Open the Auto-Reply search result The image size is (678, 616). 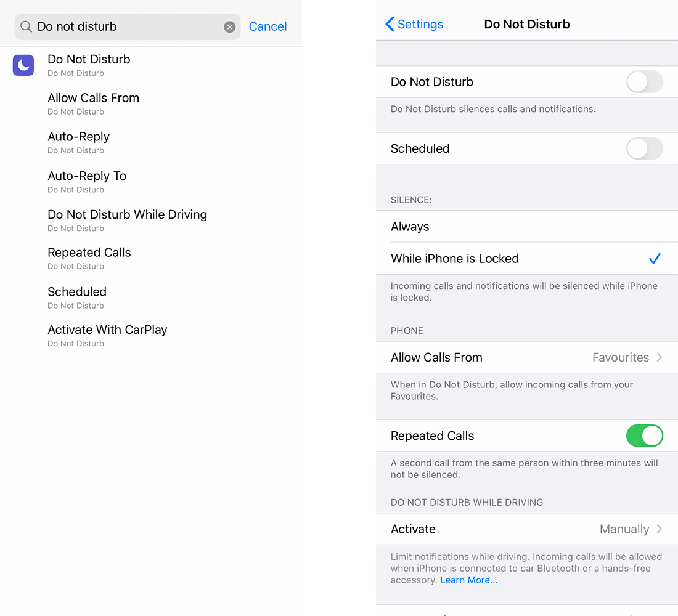[x=151, y=143]
